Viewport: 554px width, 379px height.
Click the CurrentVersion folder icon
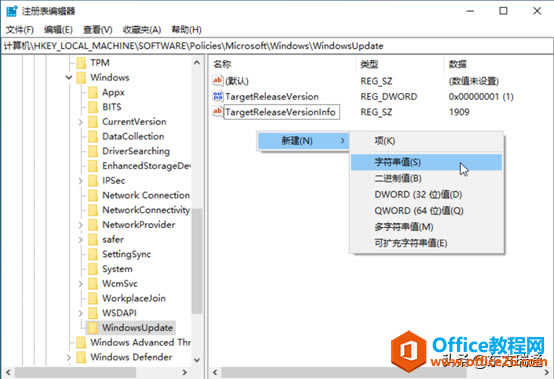[93, 122]
